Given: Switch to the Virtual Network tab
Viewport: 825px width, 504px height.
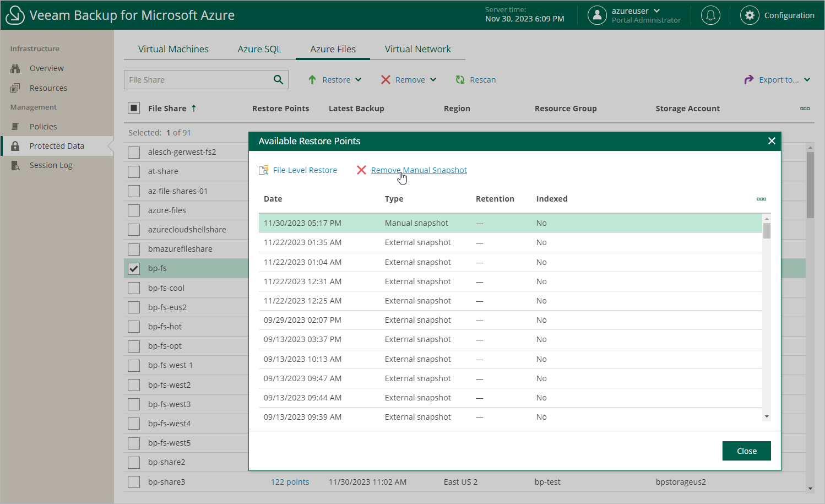Looking at the screenshot, I should click(x=417, y=49).
